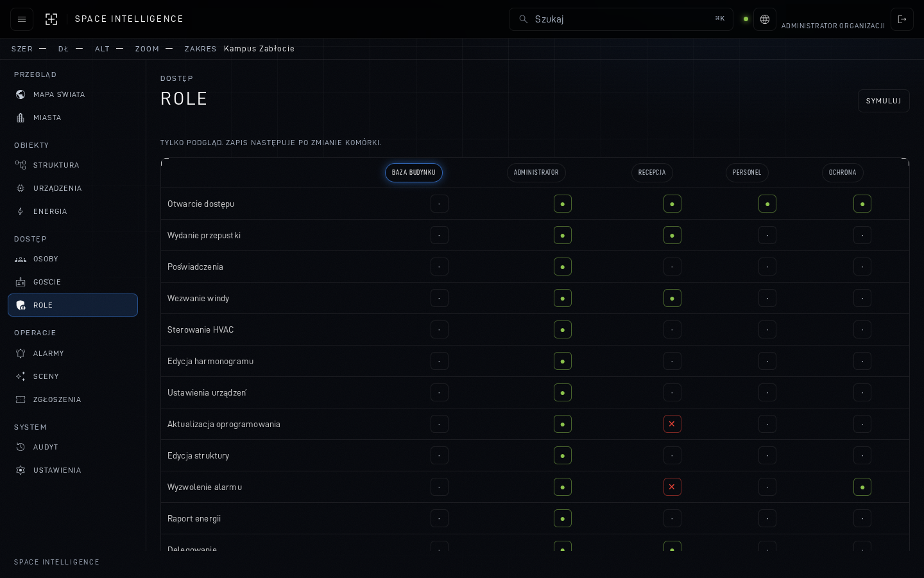Select the Administrator role column
924x578 pixels.
(x=536, y=173)
